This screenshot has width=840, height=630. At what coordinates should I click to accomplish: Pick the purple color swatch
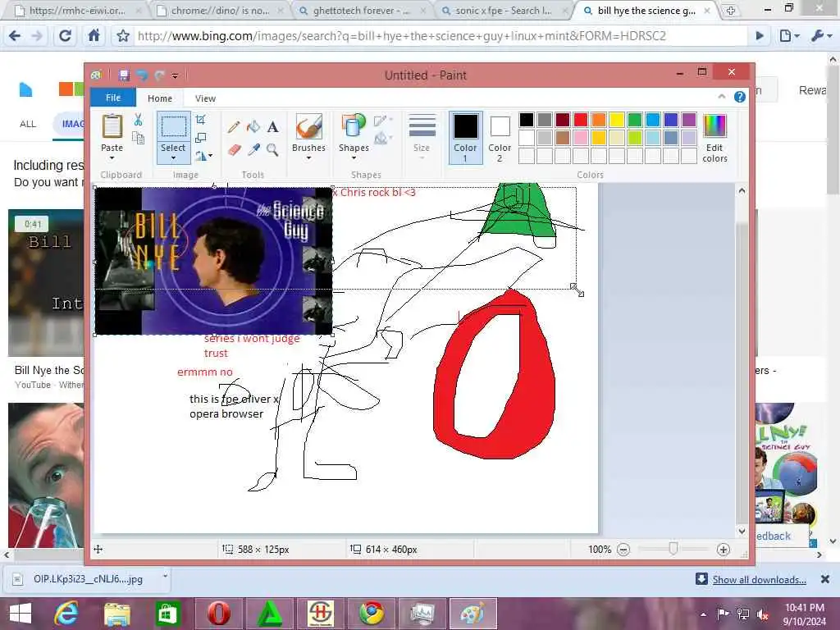coord(689,120)
